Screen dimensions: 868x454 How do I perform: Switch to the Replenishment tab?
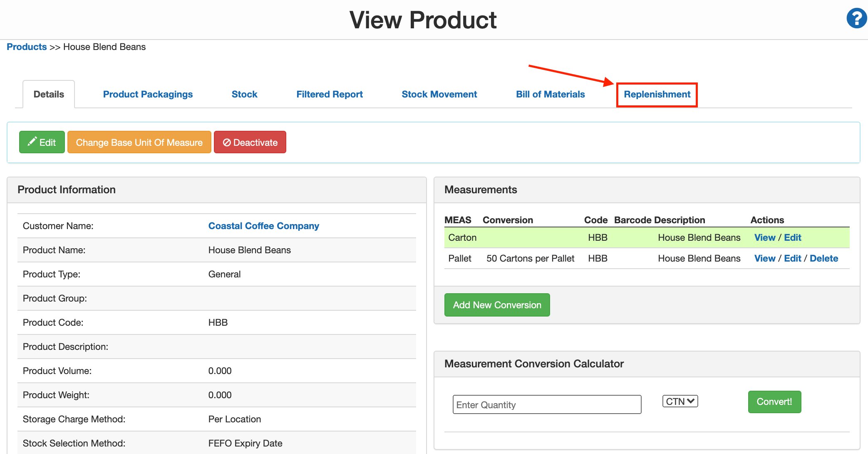[x=657, y=94]
